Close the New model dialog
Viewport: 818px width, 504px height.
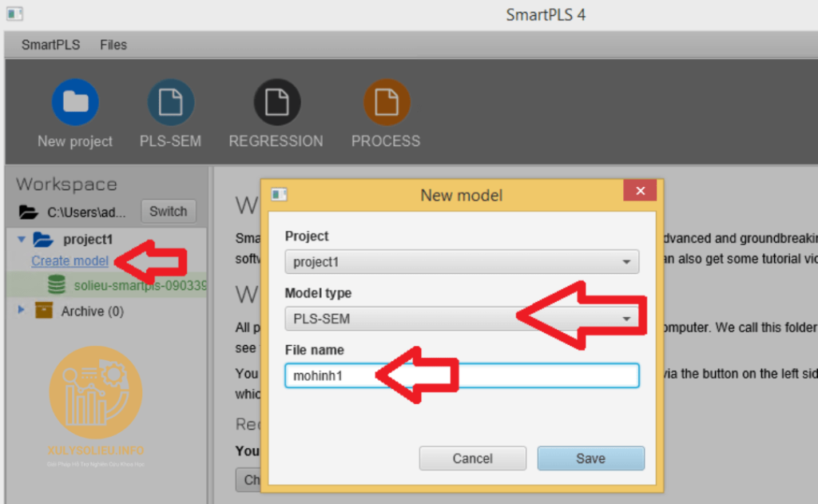coord(640,191)
